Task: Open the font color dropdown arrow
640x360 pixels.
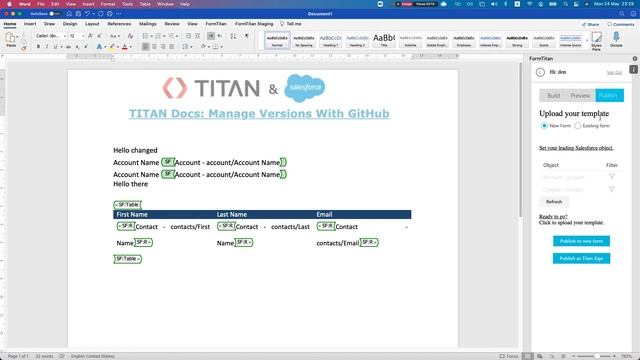Action: coord(131,47)
